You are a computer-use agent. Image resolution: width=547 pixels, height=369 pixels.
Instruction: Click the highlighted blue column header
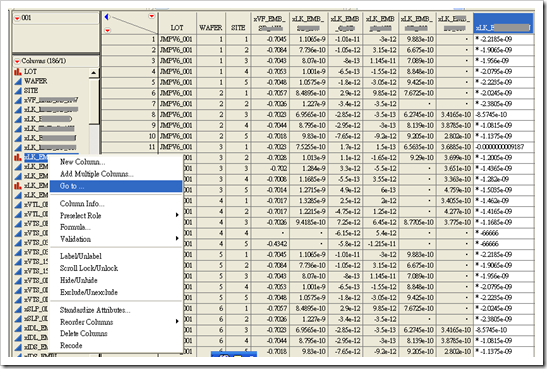pos(503,23)
